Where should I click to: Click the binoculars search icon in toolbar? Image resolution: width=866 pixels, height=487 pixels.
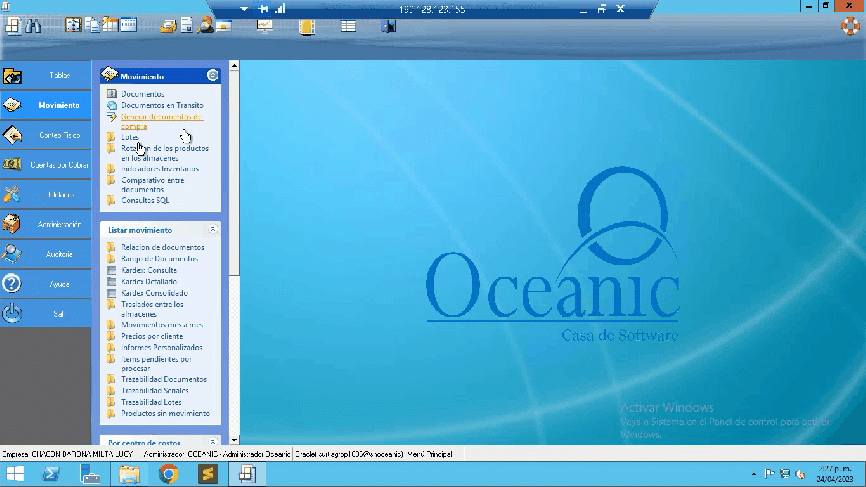[x=32, y=25]
